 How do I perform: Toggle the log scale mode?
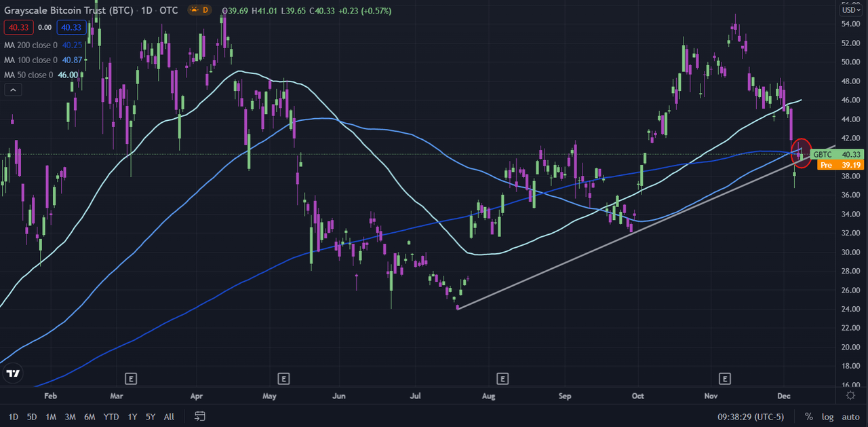(828, 416)
